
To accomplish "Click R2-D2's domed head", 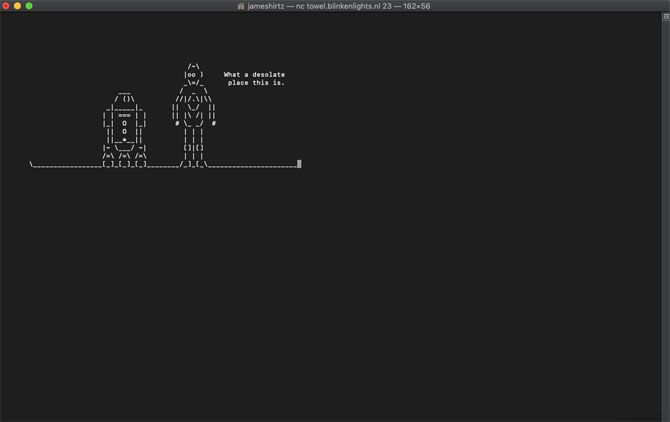I will click(x=126, y=99).
